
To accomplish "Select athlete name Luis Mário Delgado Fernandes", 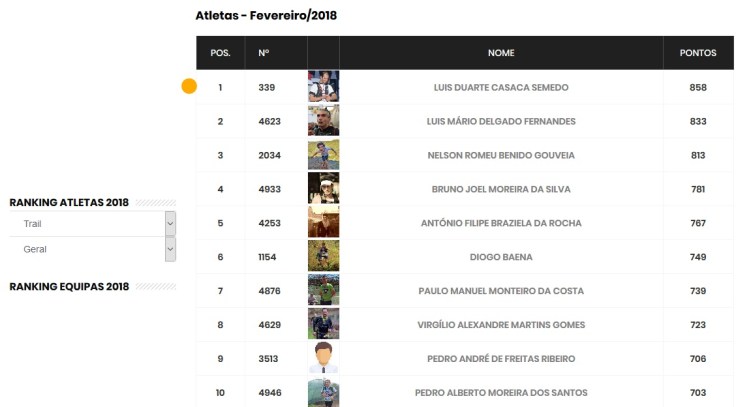I will [x=501, y=121].
